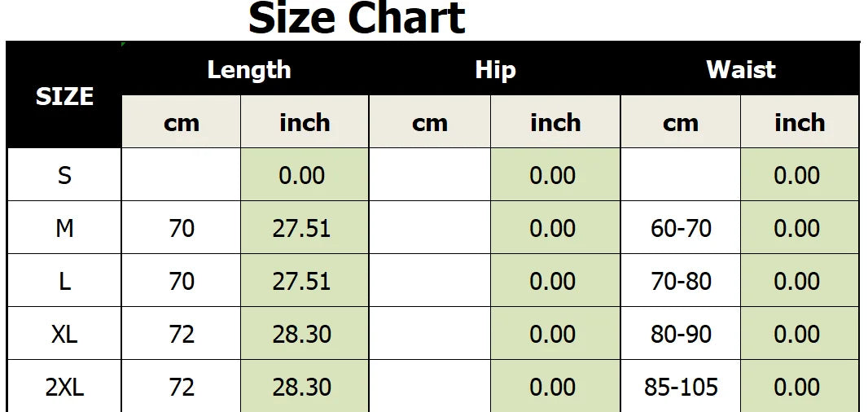Click the Waist column header

point(740,70)
